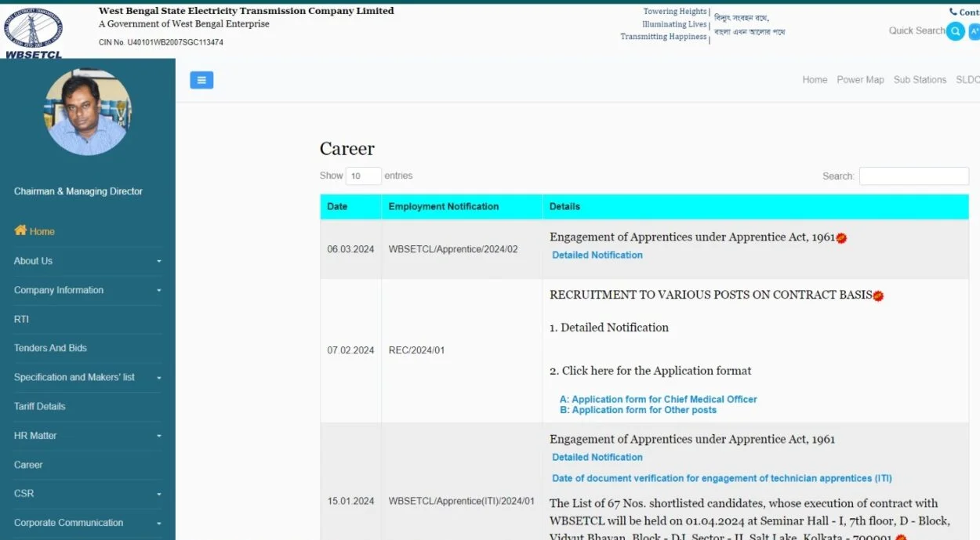
Task: Click the Home house icon in sidebar
Action: (20, 230)
